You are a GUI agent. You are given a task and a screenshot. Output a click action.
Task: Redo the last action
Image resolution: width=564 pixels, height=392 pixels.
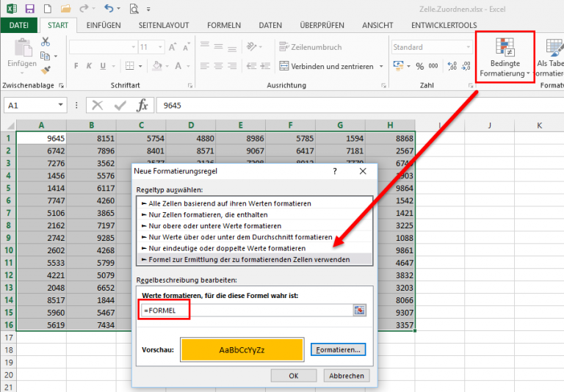84,9
